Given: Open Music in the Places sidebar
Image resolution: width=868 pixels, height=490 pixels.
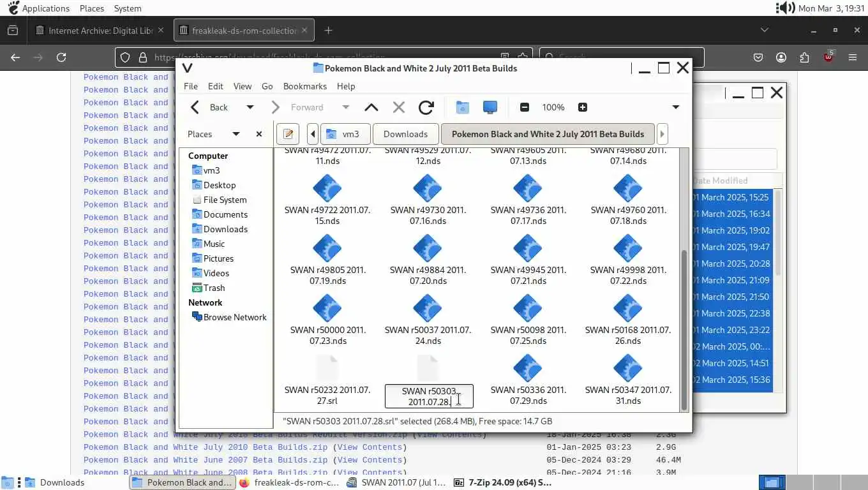Looking at the screenshot, I should click(208, 244).
